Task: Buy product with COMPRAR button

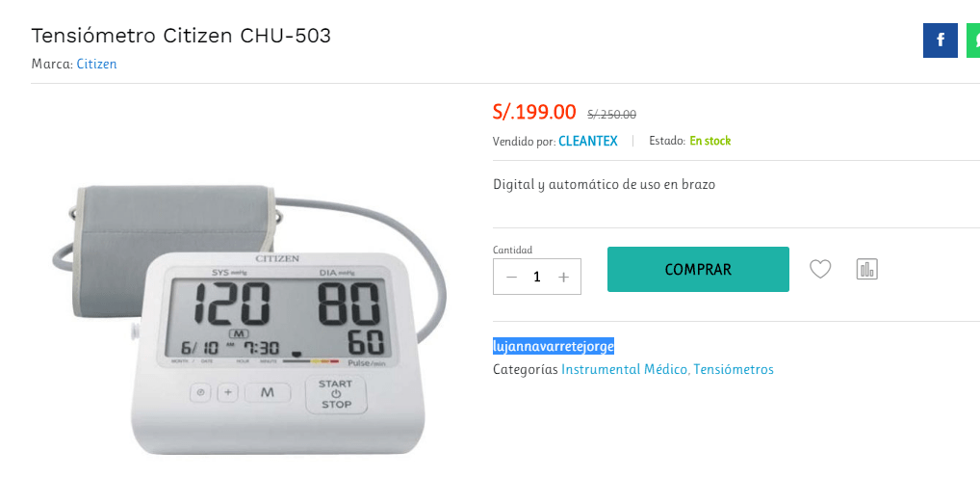Action: pyautogui.click(x=698, y=269)
